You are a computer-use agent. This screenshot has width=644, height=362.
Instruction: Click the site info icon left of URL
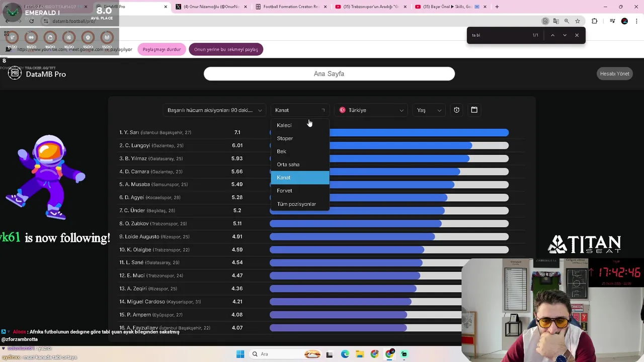coord(46,21)
